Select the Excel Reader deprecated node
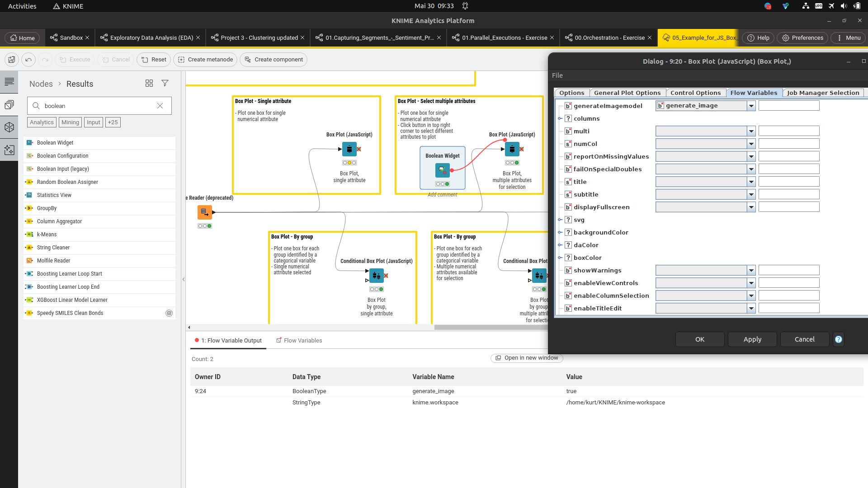 [204, 212]
